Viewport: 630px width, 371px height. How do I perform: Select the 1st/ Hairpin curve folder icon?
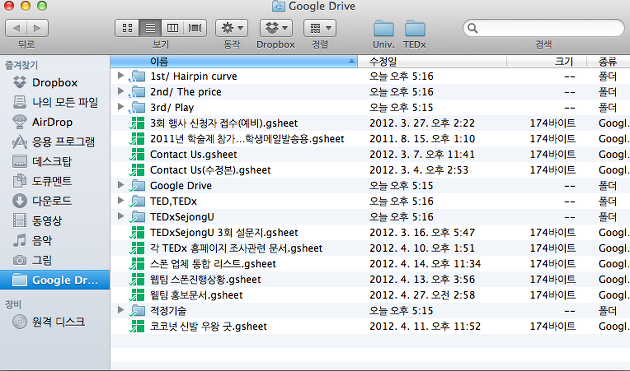[137, 76]
